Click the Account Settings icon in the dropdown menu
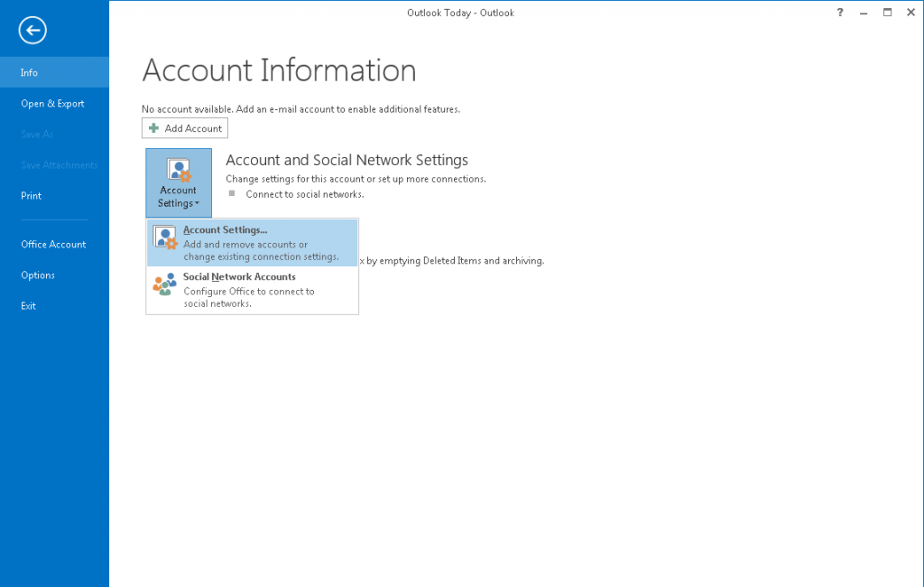The width and height of the screenshot is (924, 587). pos(165,236)
